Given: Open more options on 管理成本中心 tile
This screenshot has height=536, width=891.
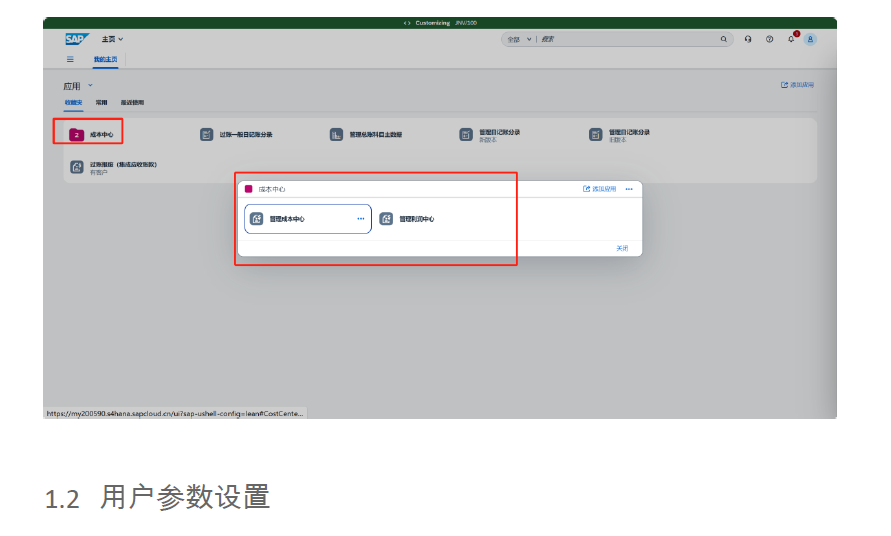Looking at the screenshot, I should tap(361, 219).
